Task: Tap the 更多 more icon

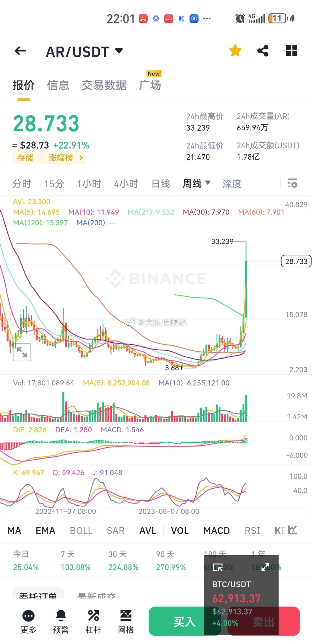Action: (x=28, y=616)
